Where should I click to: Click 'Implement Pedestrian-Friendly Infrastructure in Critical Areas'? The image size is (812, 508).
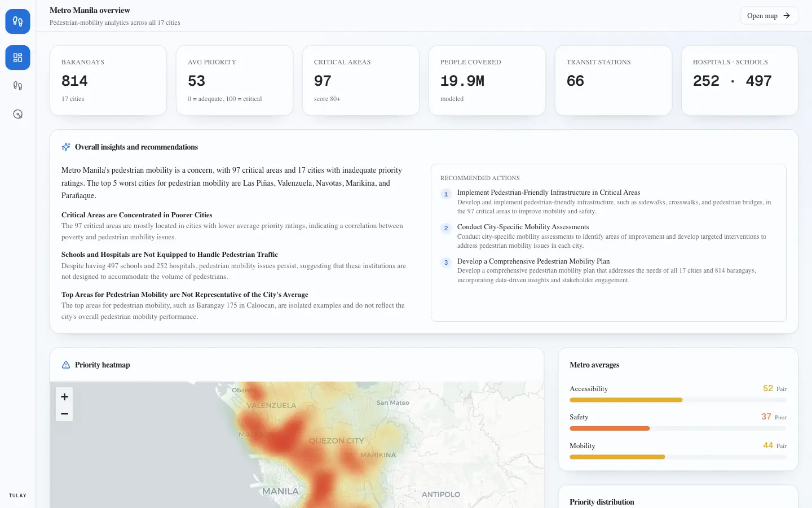click(x=549, y=192)
